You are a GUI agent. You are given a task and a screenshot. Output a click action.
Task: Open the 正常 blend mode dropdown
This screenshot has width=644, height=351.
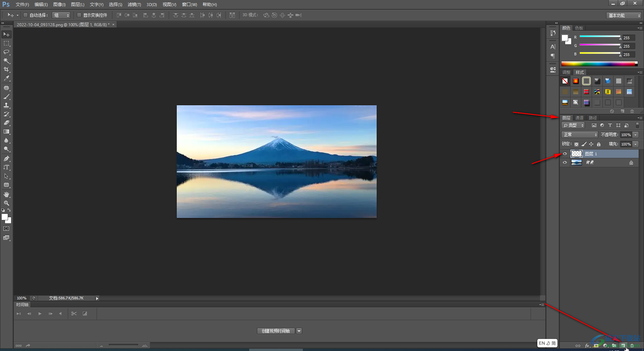[x=580, y=134]
